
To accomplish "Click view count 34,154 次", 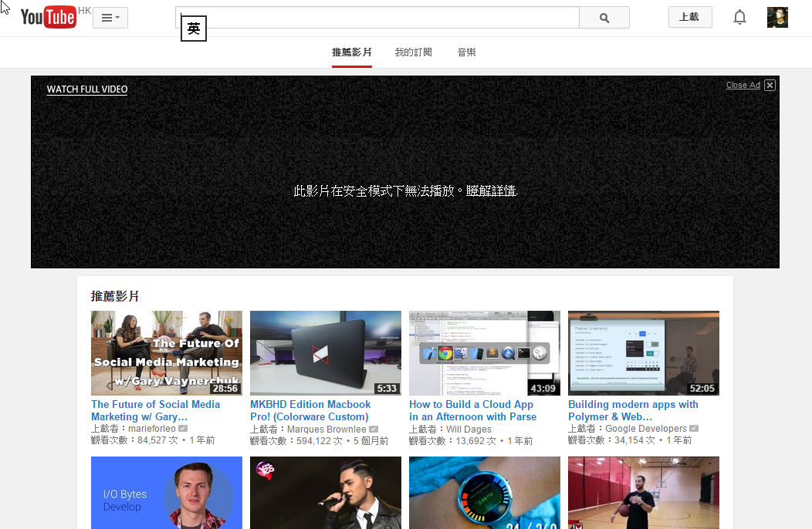I will tap(634, 440).
